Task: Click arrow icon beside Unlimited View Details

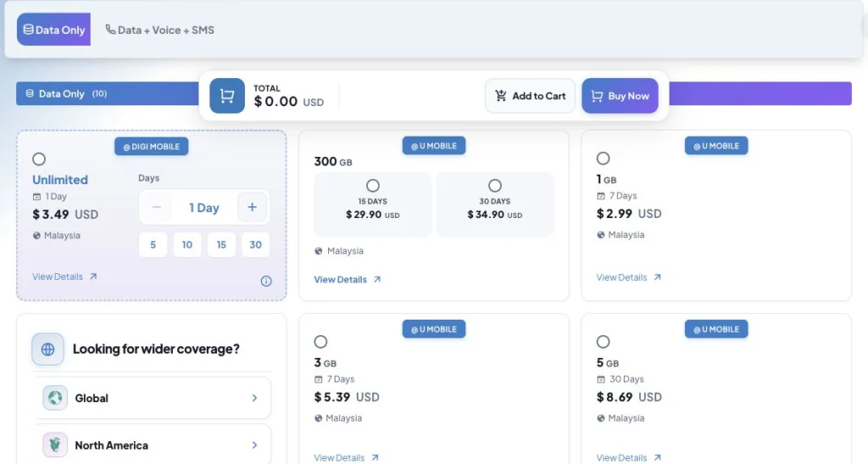Action: pyautogui.click(x=93, y=277)
